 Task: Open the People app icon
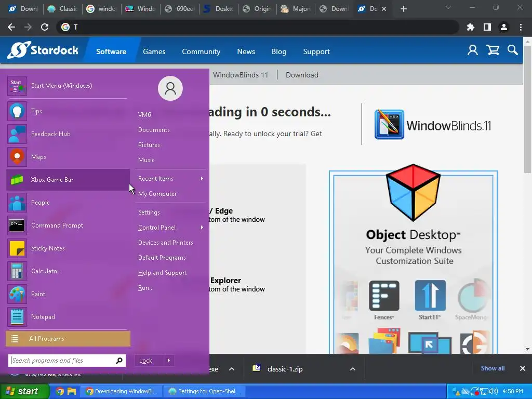[x=17, y=203]
